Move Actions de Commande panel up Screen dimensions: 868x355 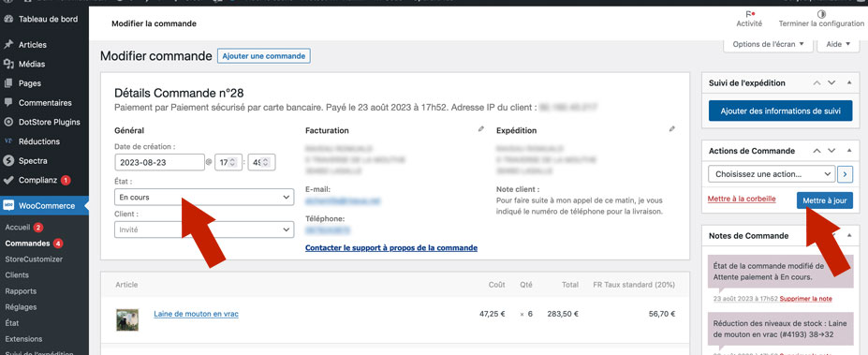click(817, 151)
